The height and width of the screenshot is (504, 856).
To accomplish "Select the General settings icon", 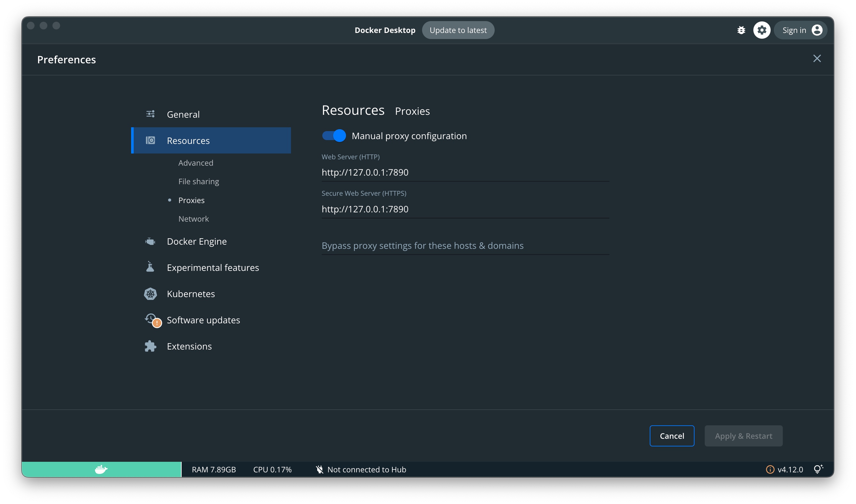I will [151, 114].
